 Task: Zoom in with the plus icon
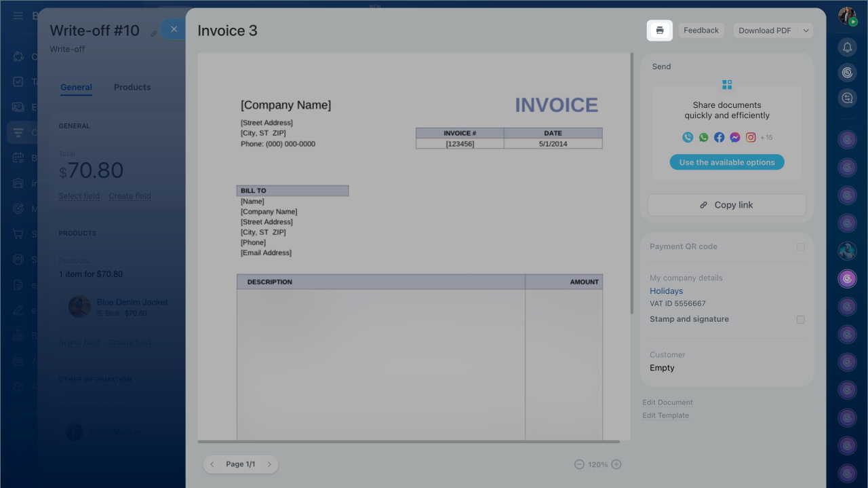coord(616,464)
